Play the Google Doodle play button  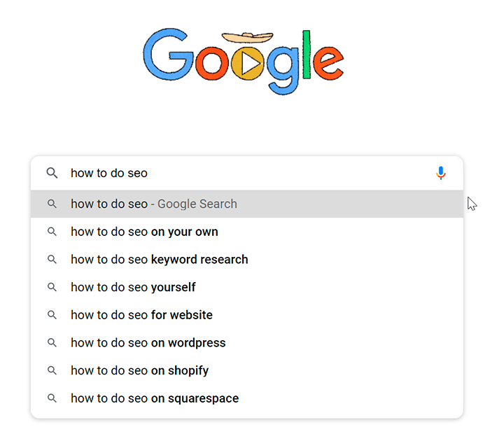(x=248, y=64)
